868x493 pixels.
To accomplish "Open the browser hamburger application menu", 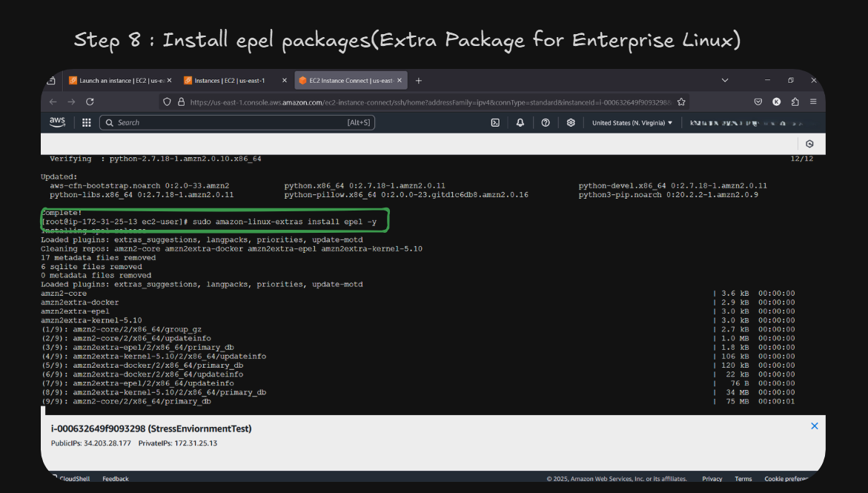I will [813, 102].
